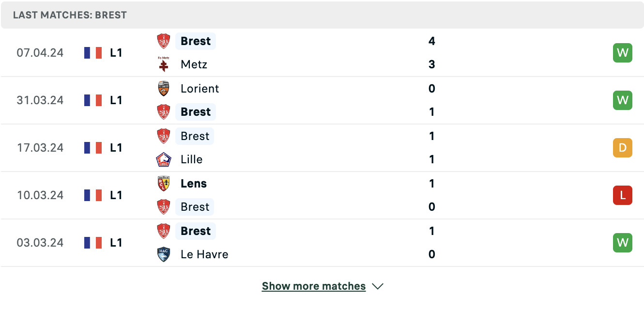This screenshot has height=313, width=644.
Task: Click the Brest crest in the 07.04.24 match
Action: click(164, 41)
